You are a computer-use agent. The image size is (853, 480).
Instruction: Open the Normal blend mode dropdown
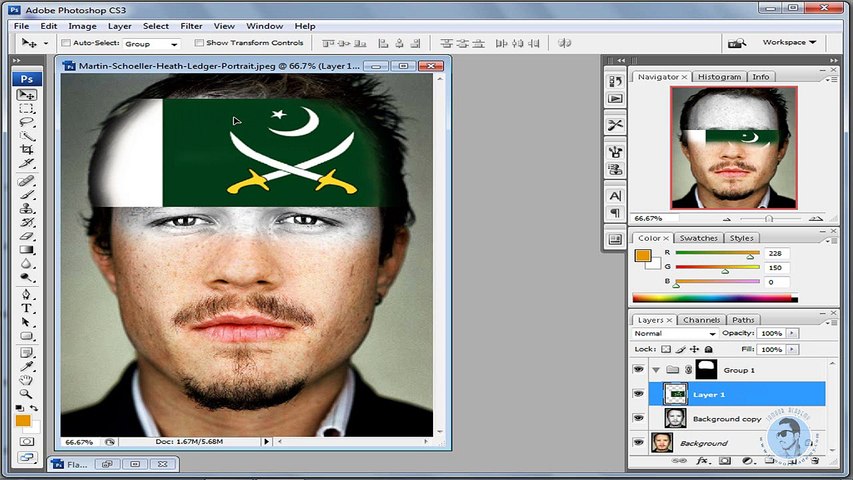pos(675,333)
